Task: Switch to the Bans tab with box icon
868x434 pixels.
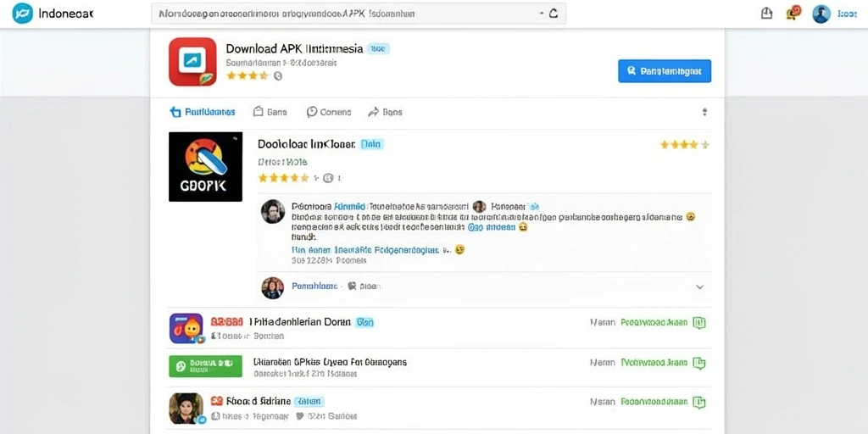Action: click(x=270, y=112)
